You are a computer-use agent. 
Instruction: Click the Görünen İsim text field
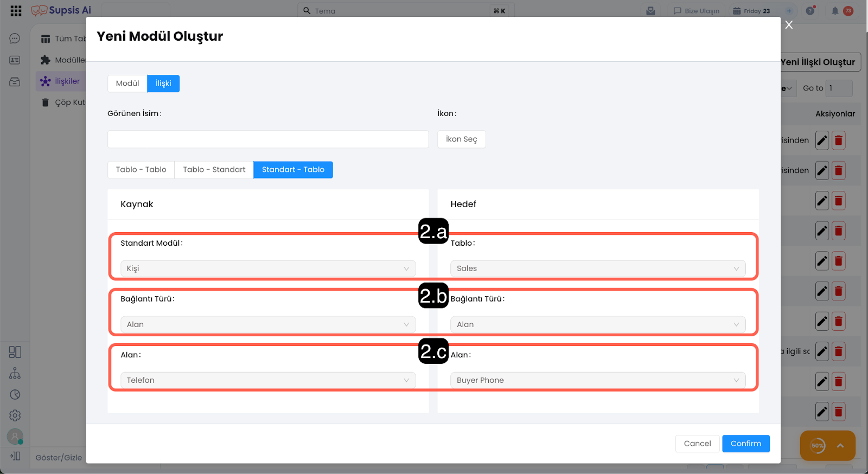(268, 139)
